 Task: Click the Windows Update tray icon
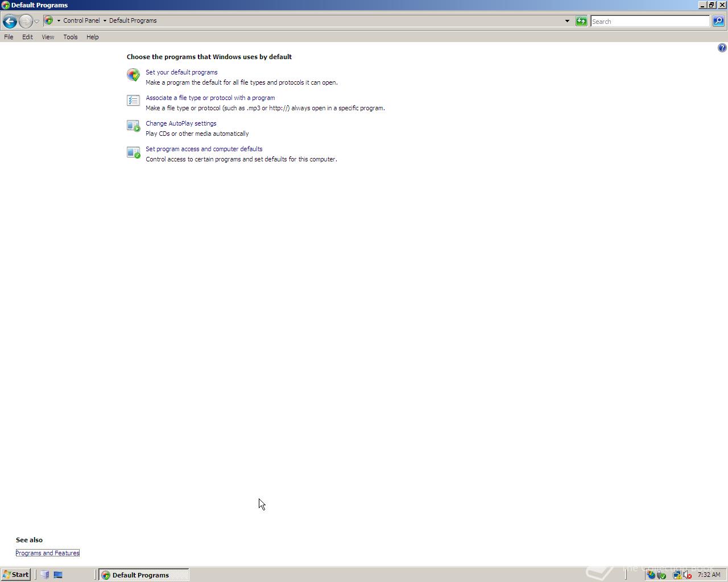tap(651, 575)
